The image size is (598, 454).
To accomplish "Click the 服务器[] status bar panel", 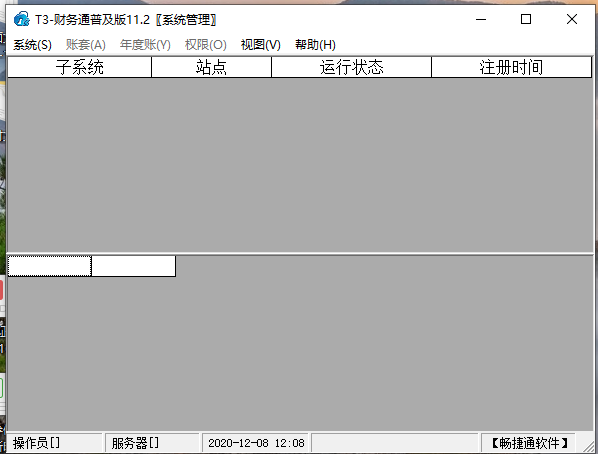I will 152,443.
